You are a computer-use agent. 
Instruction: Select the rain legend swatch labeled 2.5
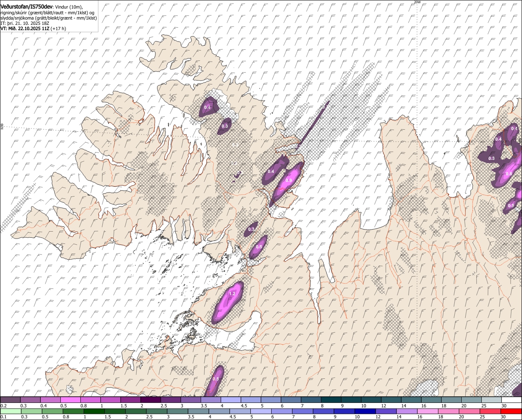coord(157,411)
